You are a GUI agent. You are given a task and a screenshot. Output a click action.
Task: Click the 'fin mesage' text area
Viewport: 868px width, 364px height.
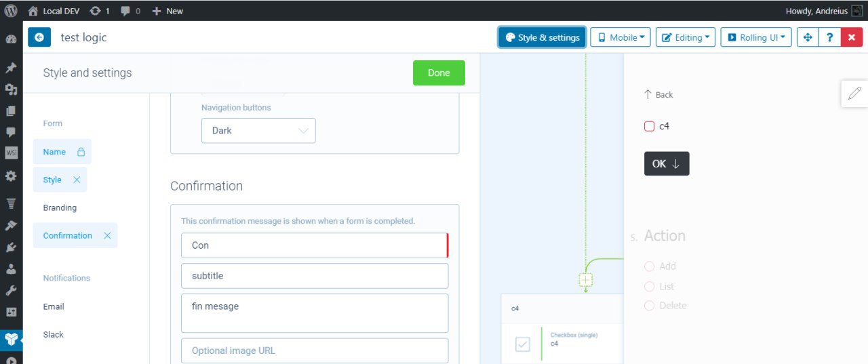point(315,313)
